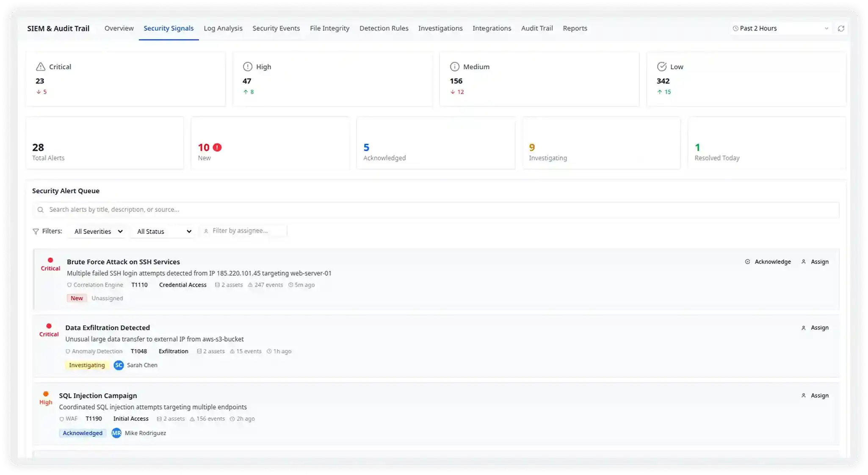This screenshot has height=475, width=868.
Task: Click the red alert icon next to the New count
Action: (x=217, y=147)
